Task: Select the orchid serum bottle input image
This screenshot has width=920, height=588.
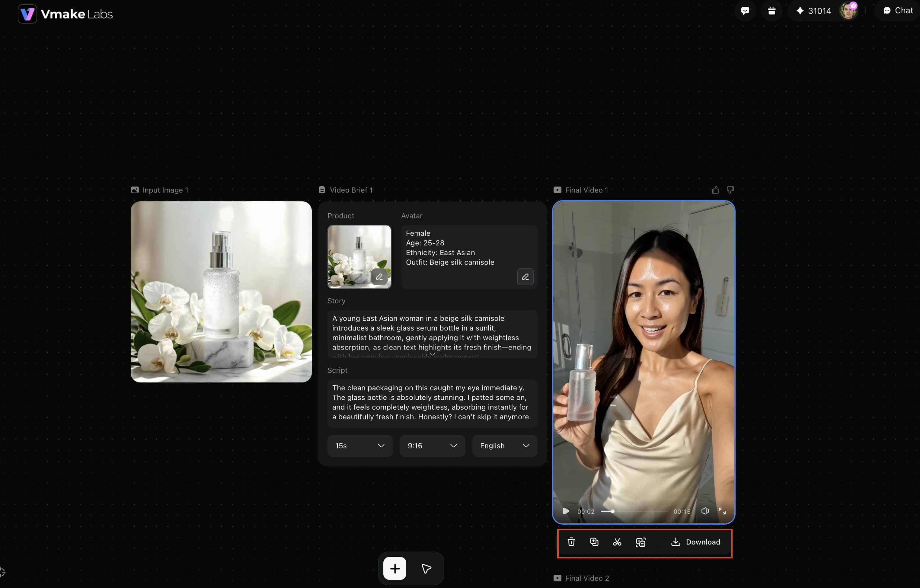Action: point(221,292)
